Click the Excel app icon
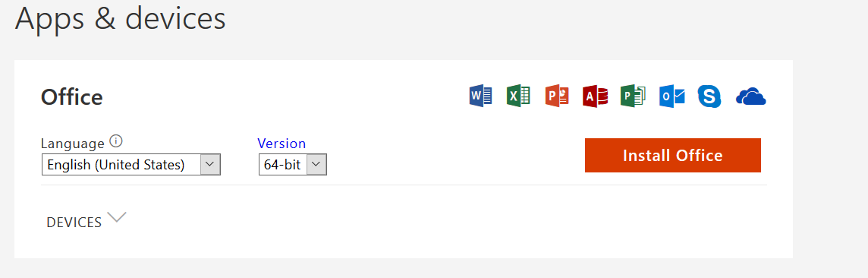Viewport: 868px width, 278px height. click(x=518, y=96)
